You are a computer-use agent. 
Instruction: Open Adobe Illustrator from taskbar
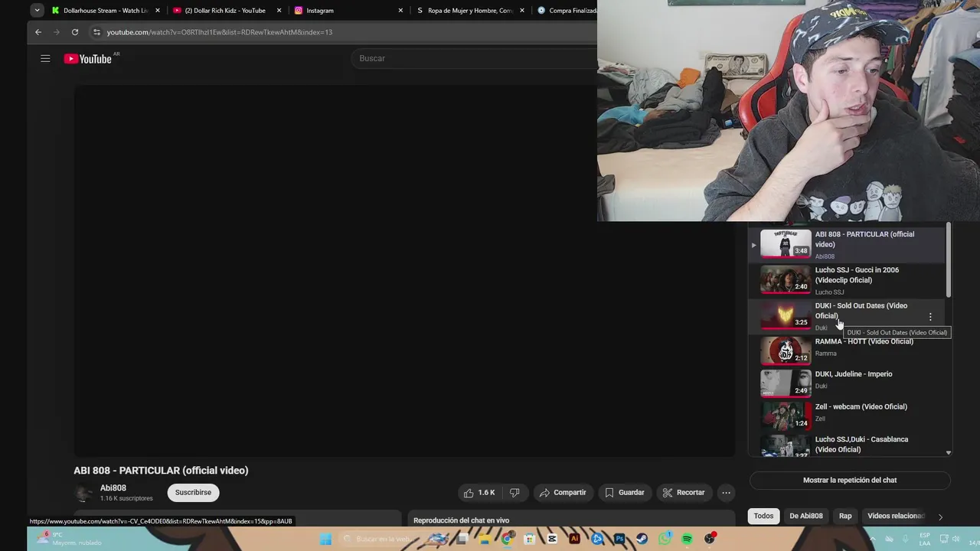574,539
